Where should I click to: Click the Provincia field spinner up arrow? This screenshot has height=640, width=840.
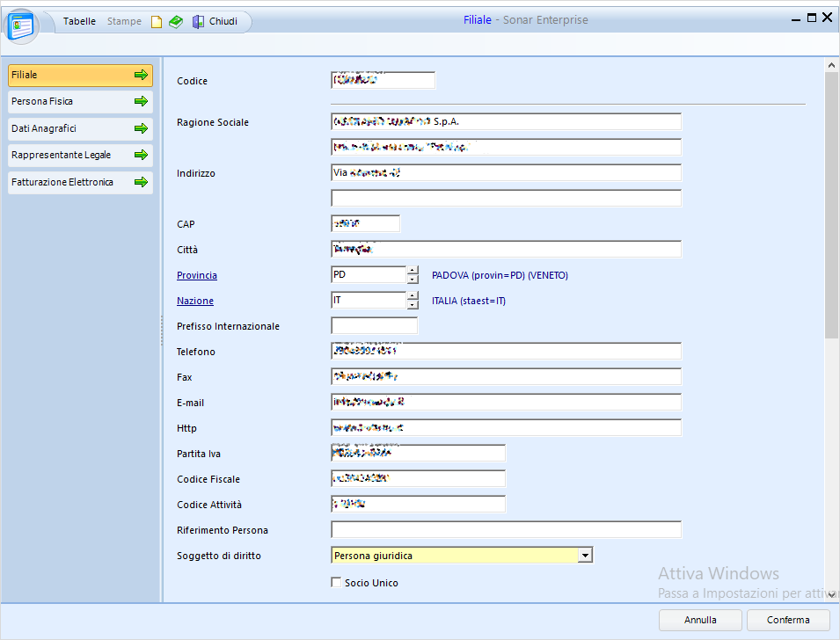tap(413, 271)
